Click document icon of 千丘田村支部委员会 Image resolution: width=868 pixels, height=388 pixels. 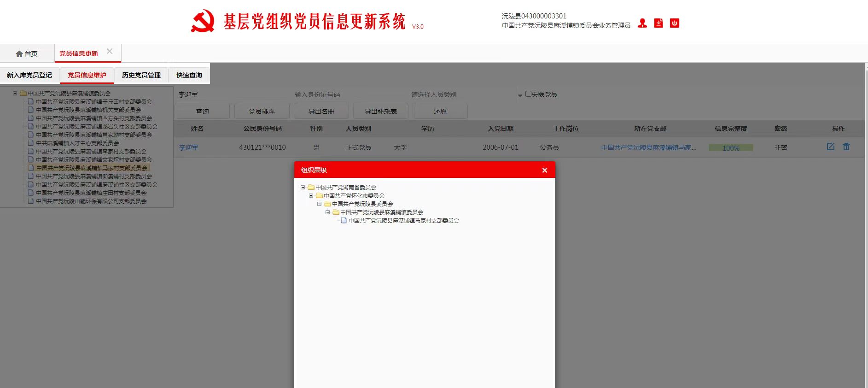point(31,101)
